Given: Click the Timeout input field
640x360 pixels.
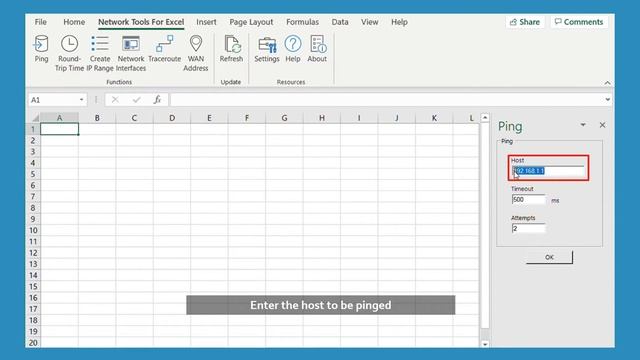Looking at the screenshot, I should pos(528,200).
